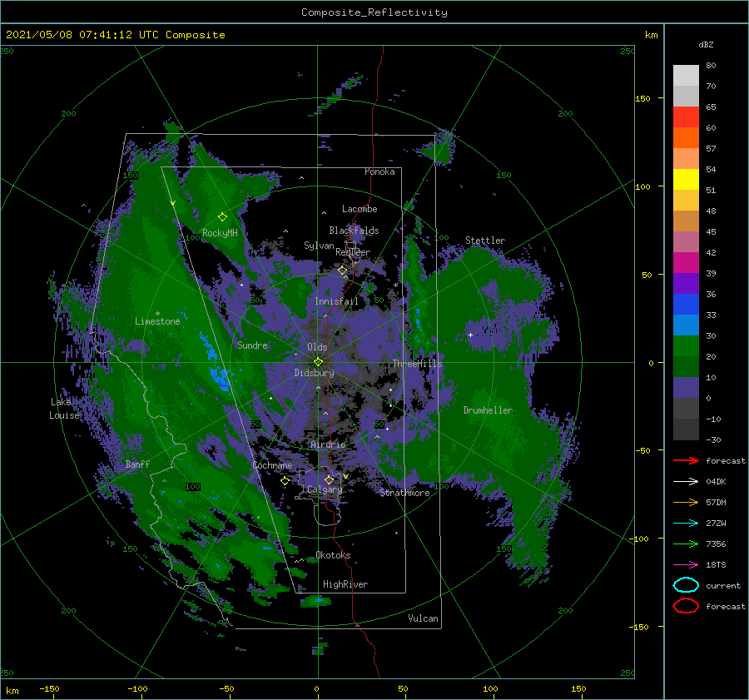The height and width of the screenshot is (700, 749).
Task: Select the white 04DK arrow icon
Action: point(686,482)
